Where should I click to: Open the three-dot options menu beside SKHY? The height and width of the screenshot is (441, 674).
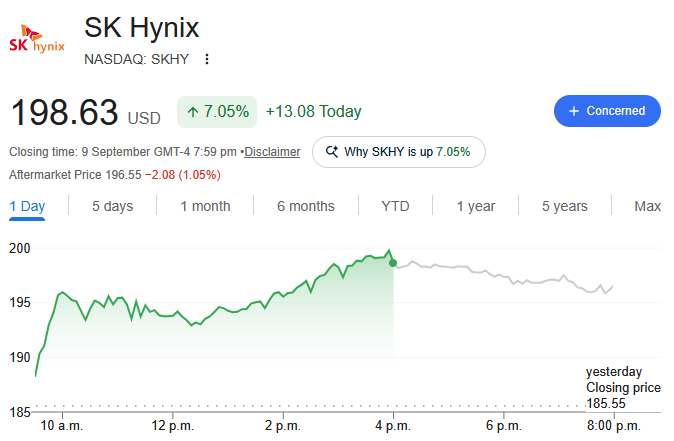point(207,59)
